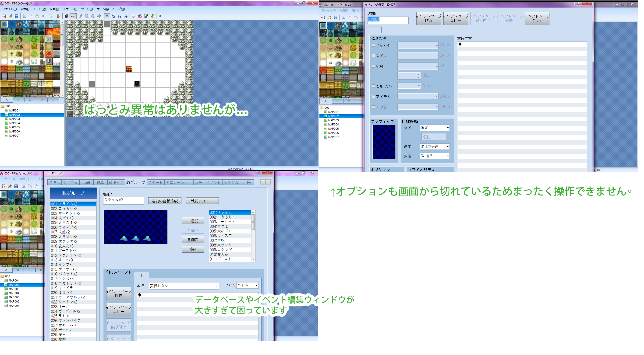Set map scale to 1/8 in top-left toolbar
The image size is (644, 355).
126,16
